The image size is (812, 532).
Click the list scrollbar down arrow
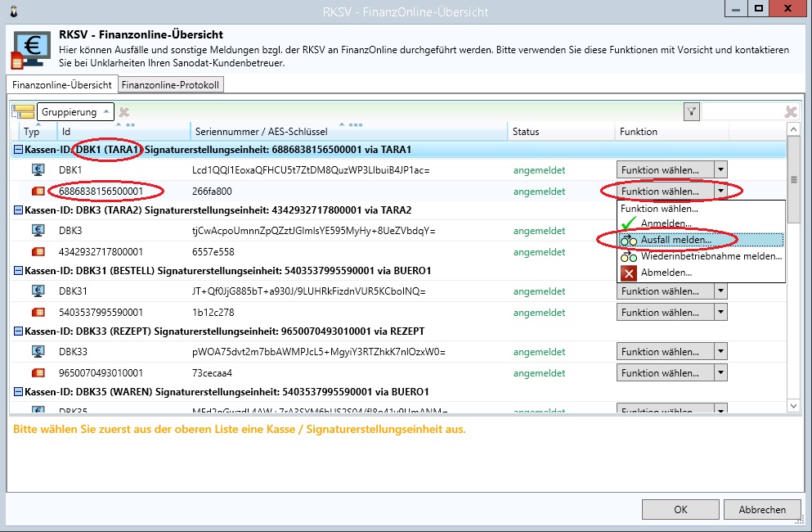(793, 406)
